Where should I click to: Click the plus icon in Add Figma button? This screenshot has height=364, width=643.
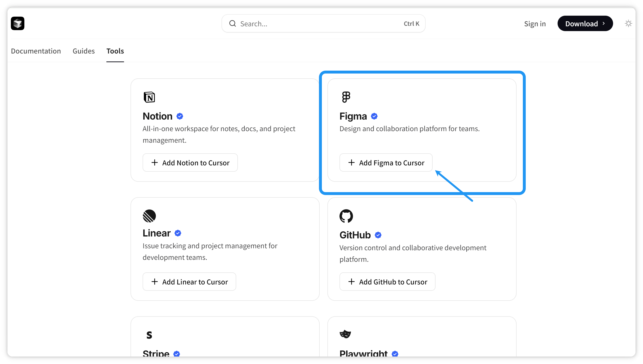pyautogui.click(x=352, y=162)
